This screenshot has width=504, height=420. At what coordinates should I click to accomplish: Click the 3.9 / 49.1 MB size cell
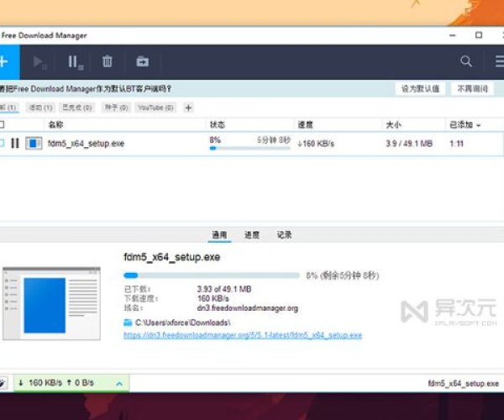tap(409, 144)
